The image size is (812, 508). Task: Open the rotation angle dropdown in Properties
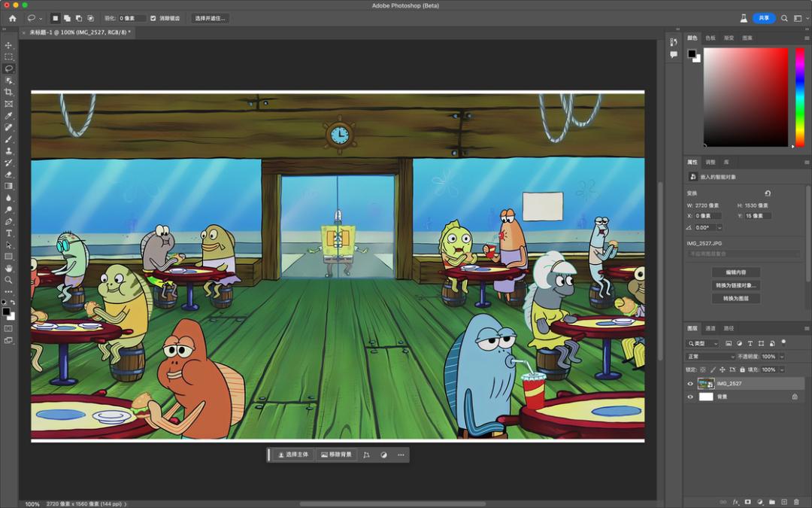click(720, 227)
